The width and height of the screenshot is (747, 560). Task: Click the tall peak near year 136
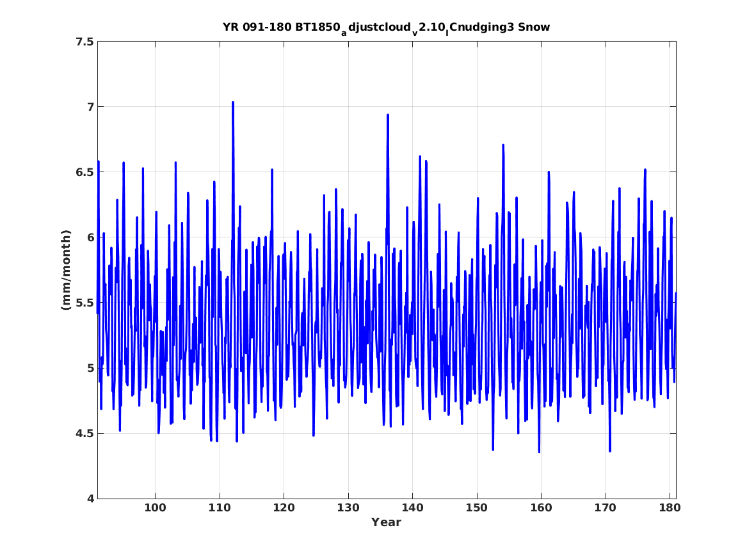388,116
